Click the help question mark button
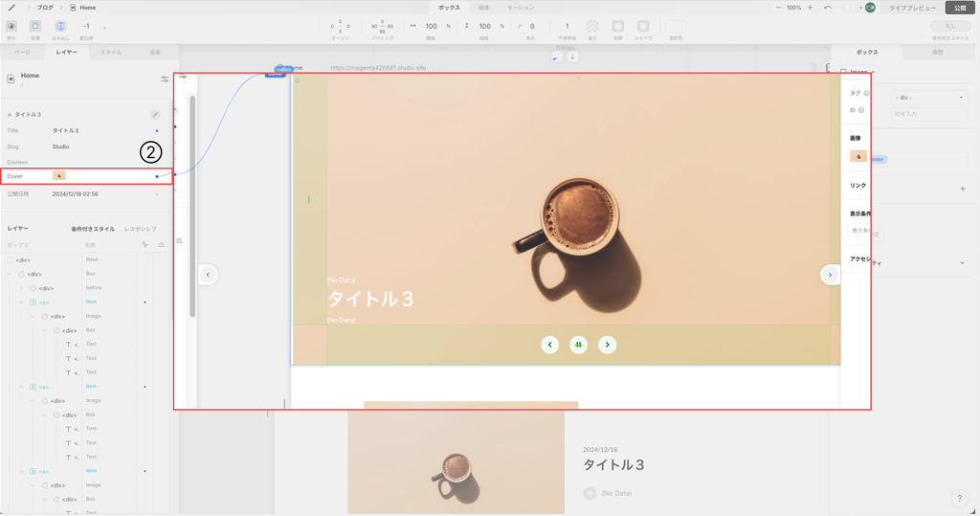980x516 pixels. tap(959, 499)
